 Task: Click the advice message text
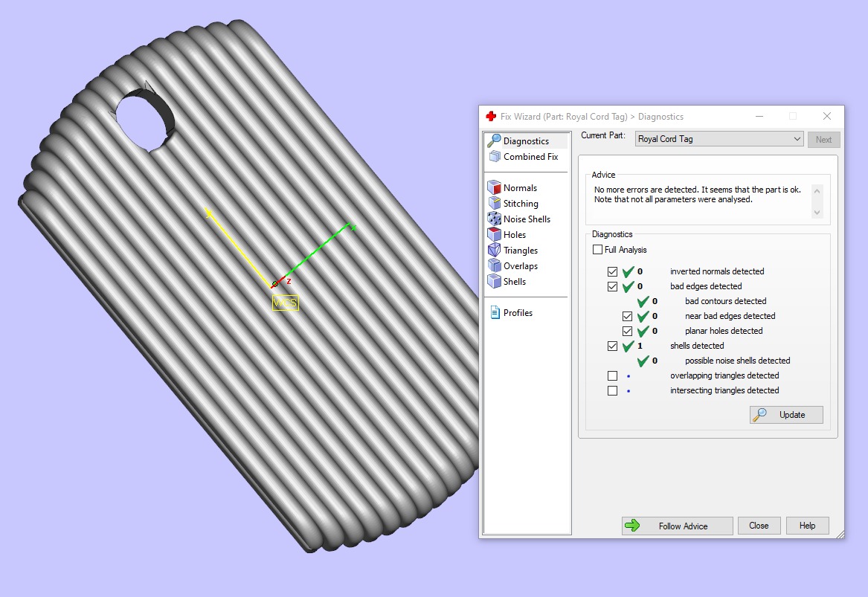point(698,194)
